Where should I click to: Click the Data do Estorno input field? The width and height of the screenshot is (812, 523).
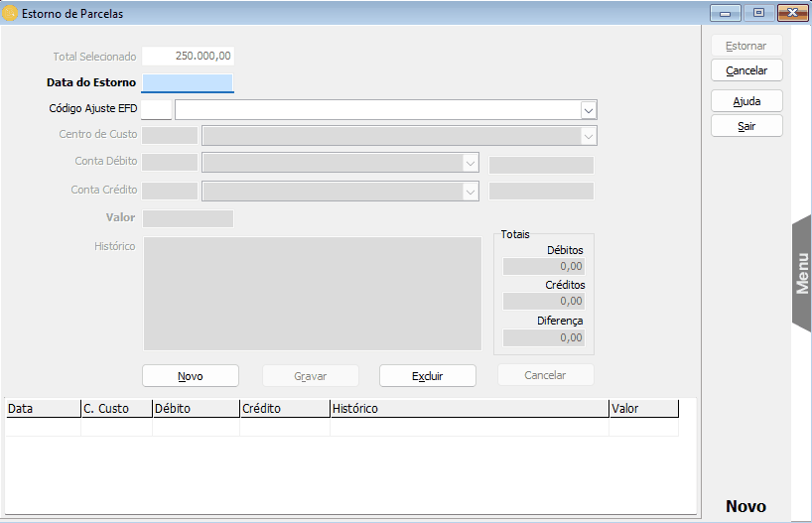pyautogui.click(x=188, y=83)
